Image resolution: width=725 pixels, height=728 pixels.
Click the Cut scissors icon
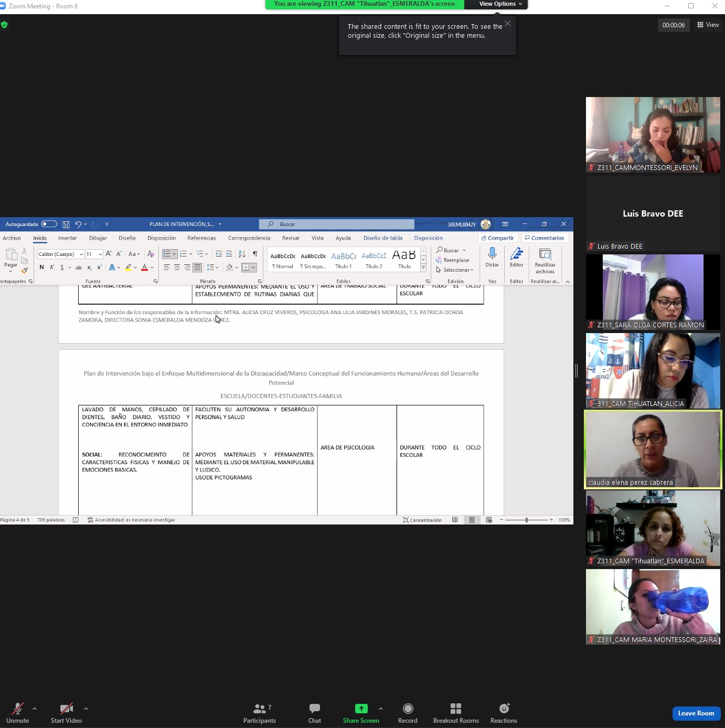click(x=24, y=251)
